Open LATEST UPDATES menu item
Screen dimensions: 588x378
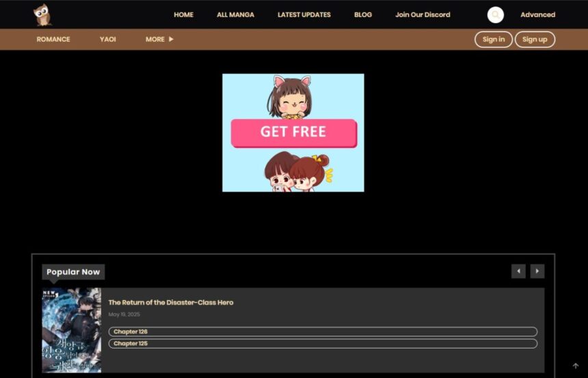click(x=304, y=14)
